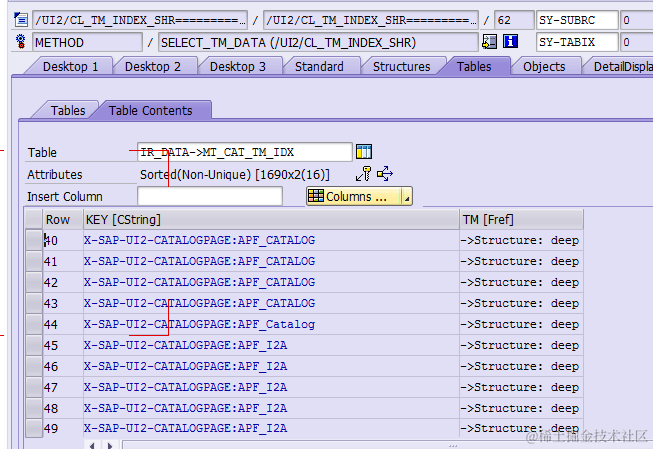
Task: Click the METHOD gear icon
Action: [x=21, y=42]
